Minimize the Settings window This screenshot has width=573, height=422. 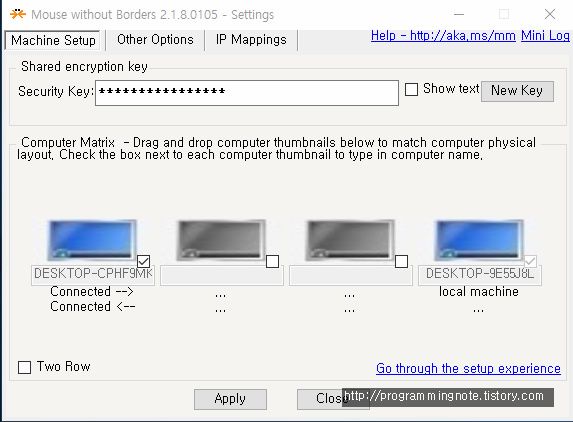(459, 15)
